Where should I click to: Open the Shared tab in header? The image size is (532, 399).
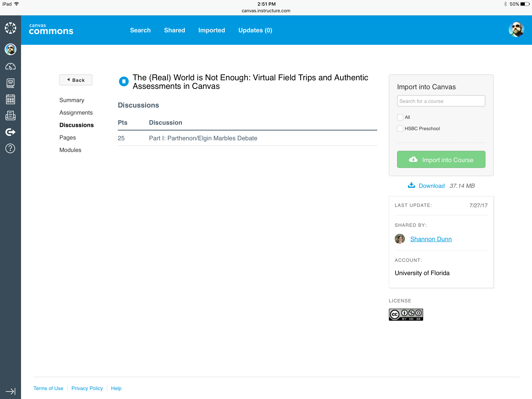[x=174, y=30]
